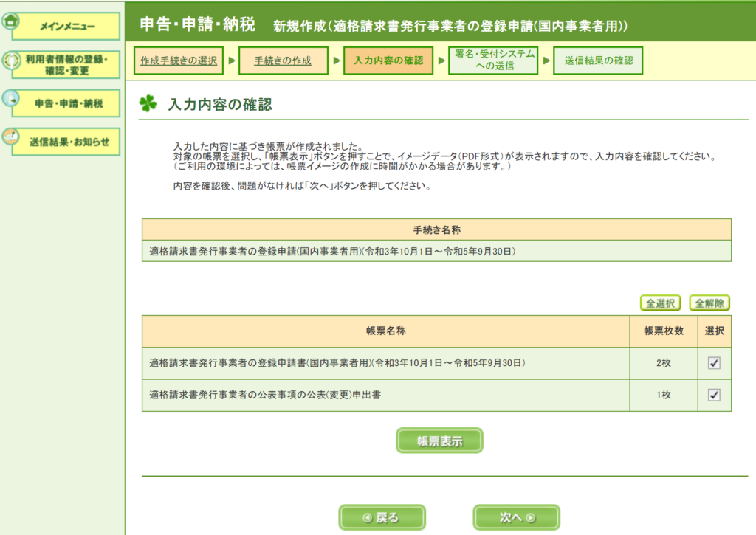Go to the 作成手続きの選択 step

click(x=180, y=61)
